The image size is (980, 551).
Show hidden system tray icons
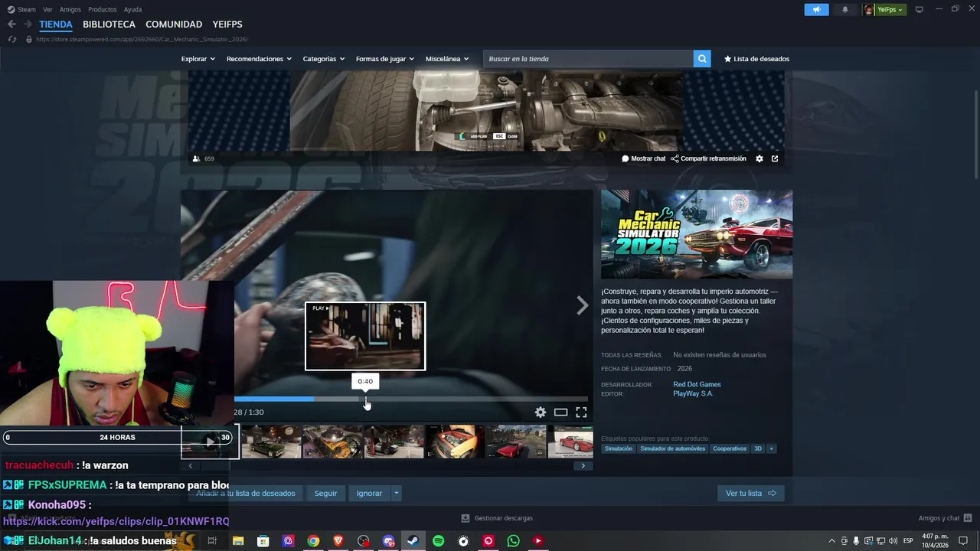[x=831, y=541]
